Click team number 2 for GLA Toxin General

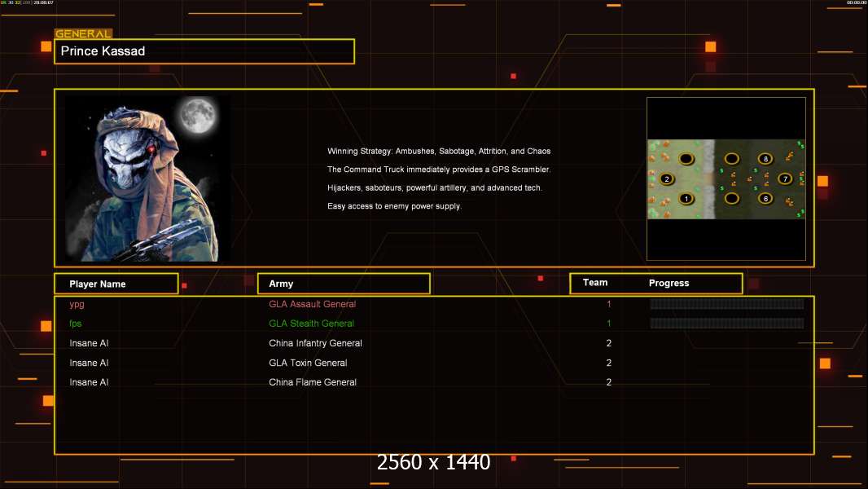[609, 363]
